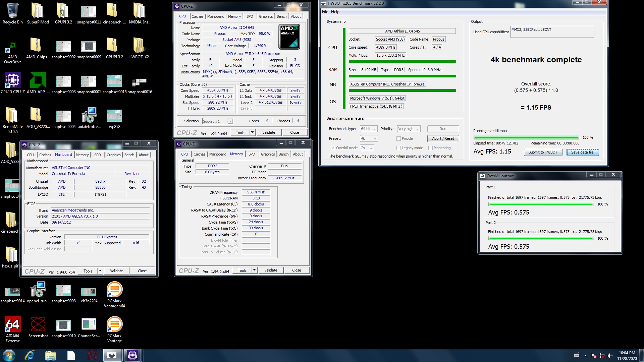The image size is (644, 362).
Task: Expand Tools arrow in Mainboard CPU-Z window
Action: 100,271
